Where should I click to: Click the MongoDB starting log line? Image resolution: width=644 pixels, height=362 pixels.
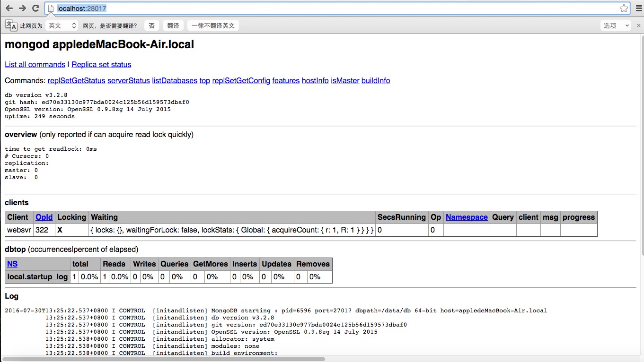click(x=276, y=310)
